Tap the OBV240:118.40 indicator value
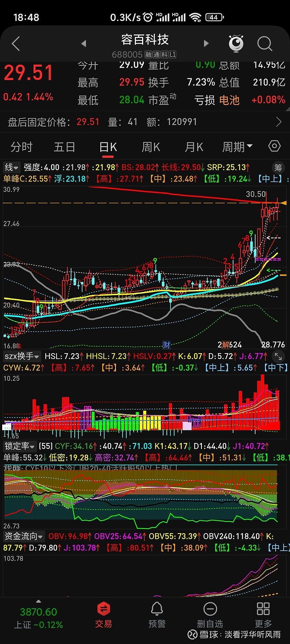The height and width of the screenshot is (644, 290). (233, 536)
